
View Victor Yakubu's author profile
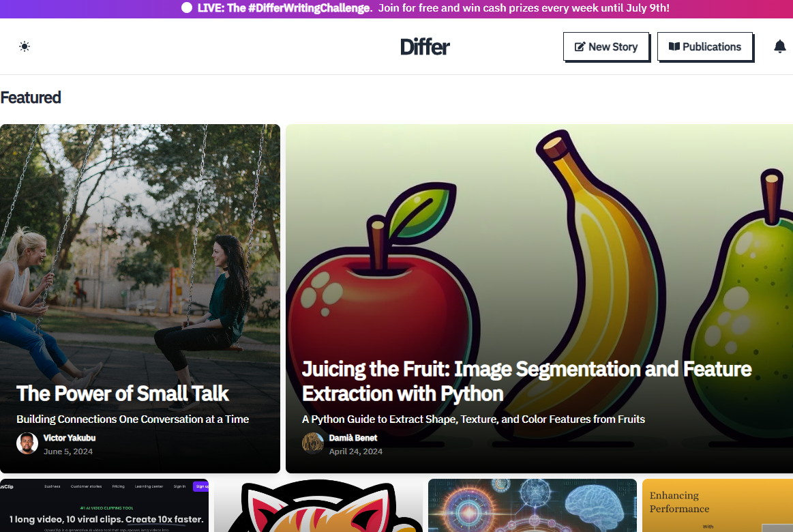coord(70,438)
